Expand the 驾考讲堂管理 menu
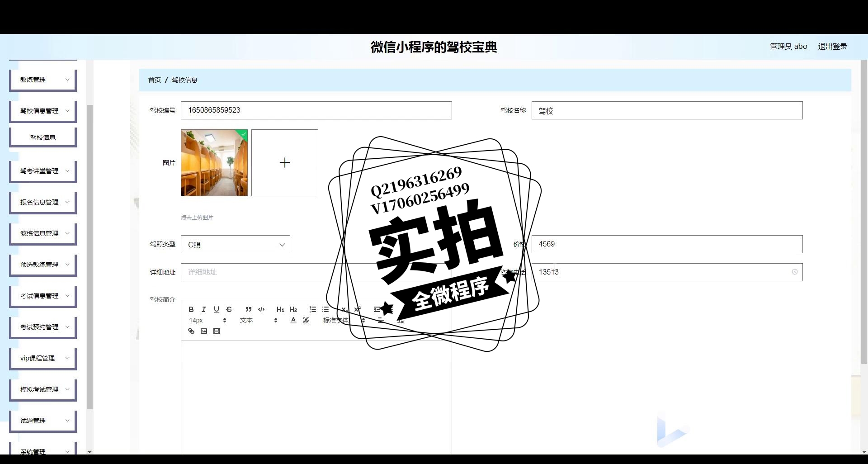868x464 pixels. (43, 171)
